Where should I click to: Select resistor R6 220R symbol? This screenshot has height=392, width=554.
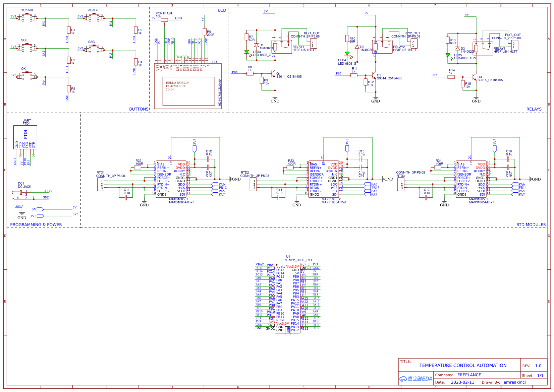[x=205, y=31]
